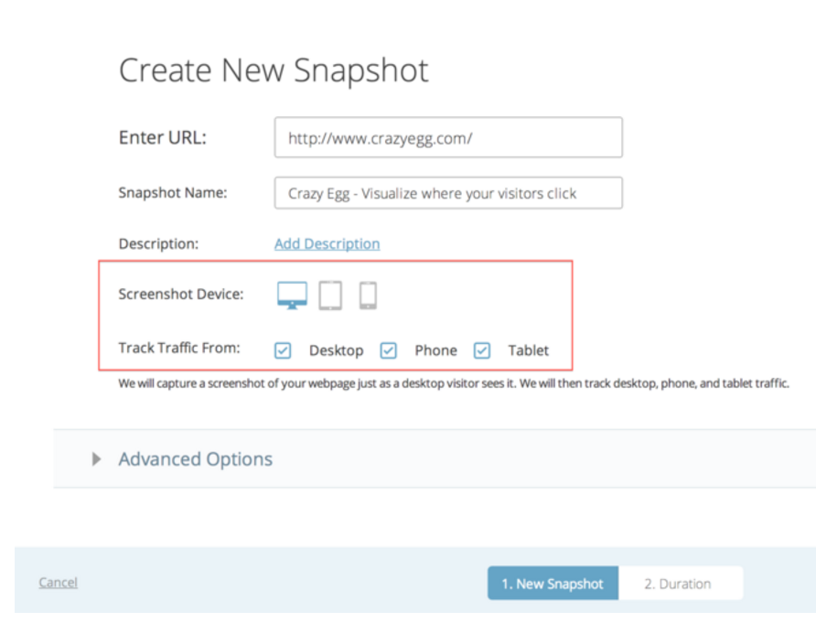Click the "Enter URL:" label
Viewport: 816px width, 644px height.
[x=163, y=138]
